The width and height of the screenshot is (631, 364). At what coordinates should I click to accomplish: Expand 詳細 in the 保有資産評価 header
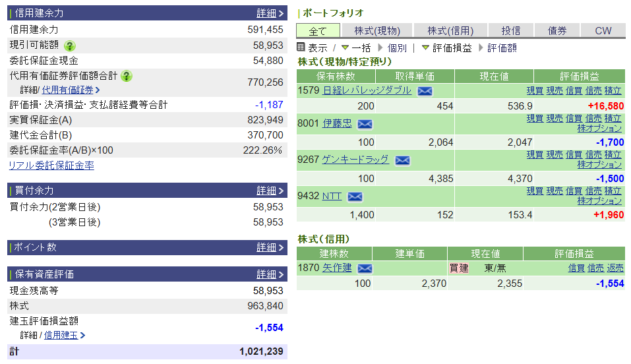coord(270,274)
